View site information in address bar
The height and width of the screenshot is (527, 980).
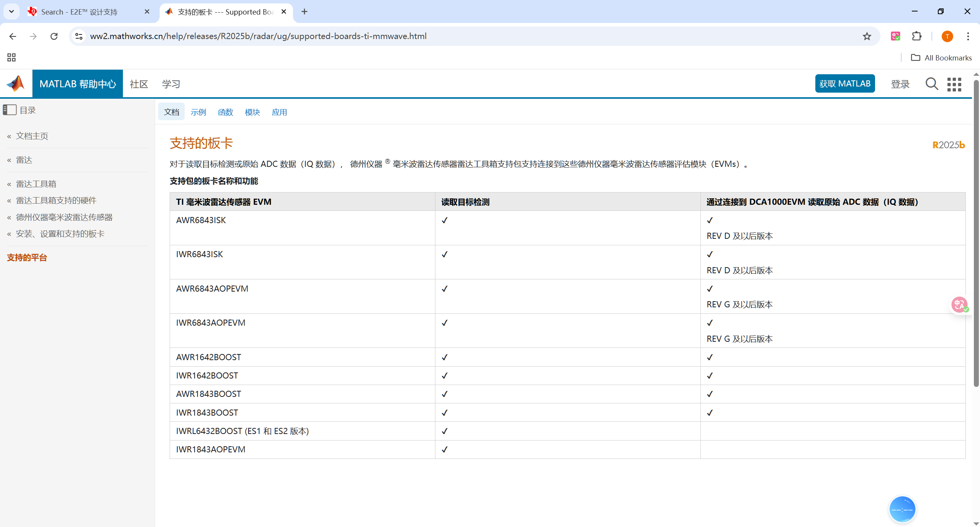point(79,36)
